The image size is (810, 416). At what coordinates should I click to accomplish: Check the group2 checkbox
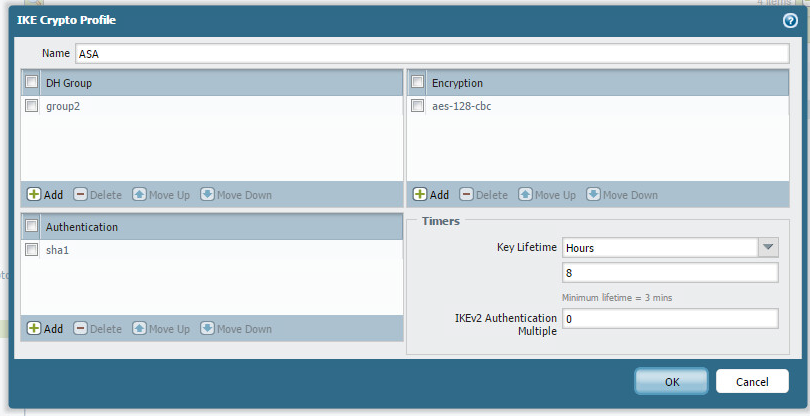pyautogui.click(x=32, y=106)
